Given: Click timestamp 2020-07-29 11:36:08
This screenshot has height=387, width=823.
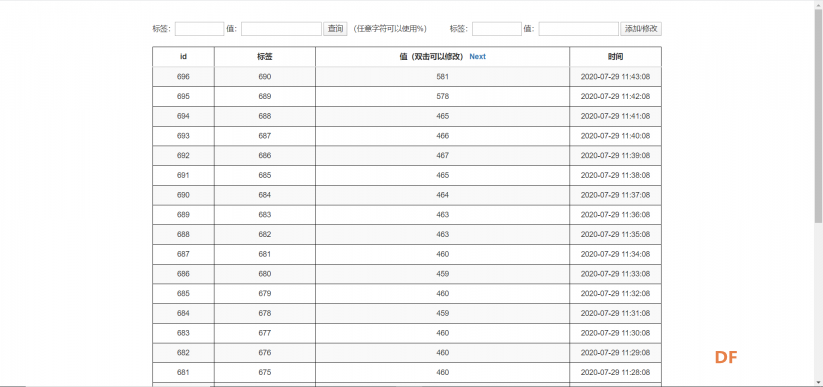Looking at the screenshot, I should point(615,215).
